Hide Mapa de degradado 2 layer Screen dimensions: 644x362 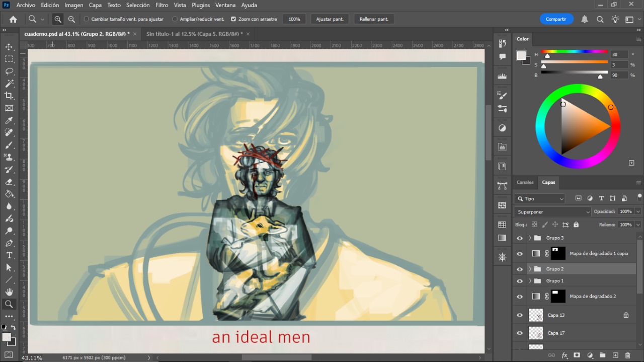click(x=520, y=297)
